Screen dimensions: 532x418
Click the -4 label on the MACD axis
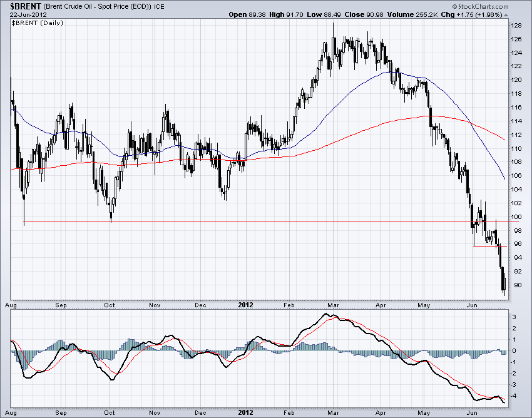point(513,396)
